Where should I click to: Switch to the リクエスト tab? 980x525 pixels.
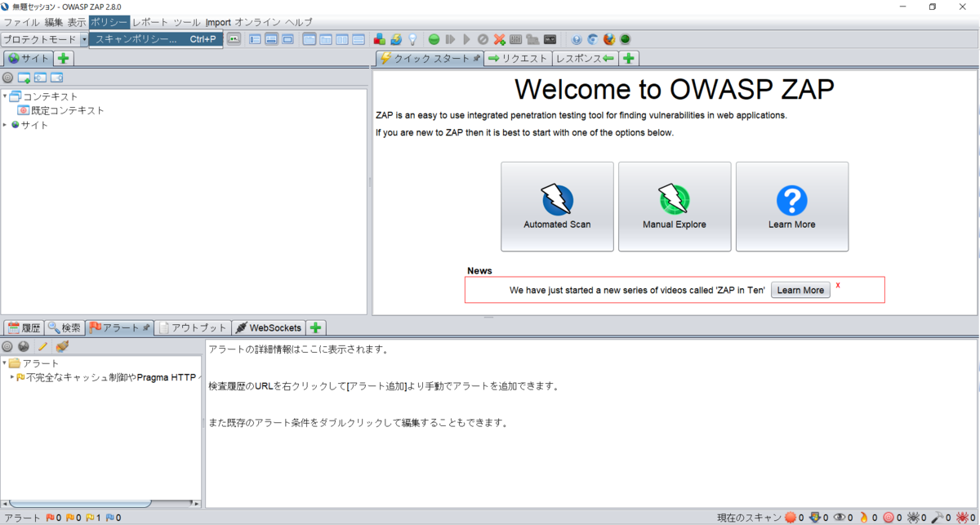click(x=518, y=58)
